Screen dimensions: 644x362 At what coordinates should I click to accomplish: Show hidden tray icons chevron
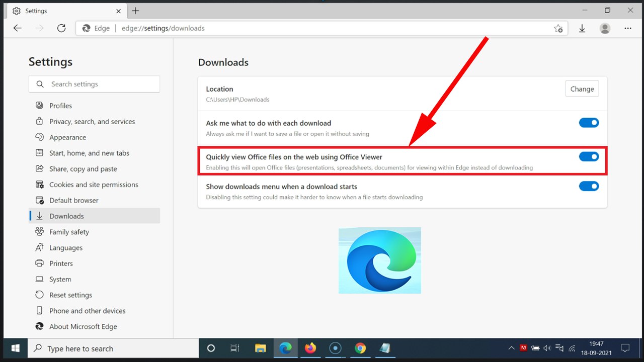pos(512,348)
